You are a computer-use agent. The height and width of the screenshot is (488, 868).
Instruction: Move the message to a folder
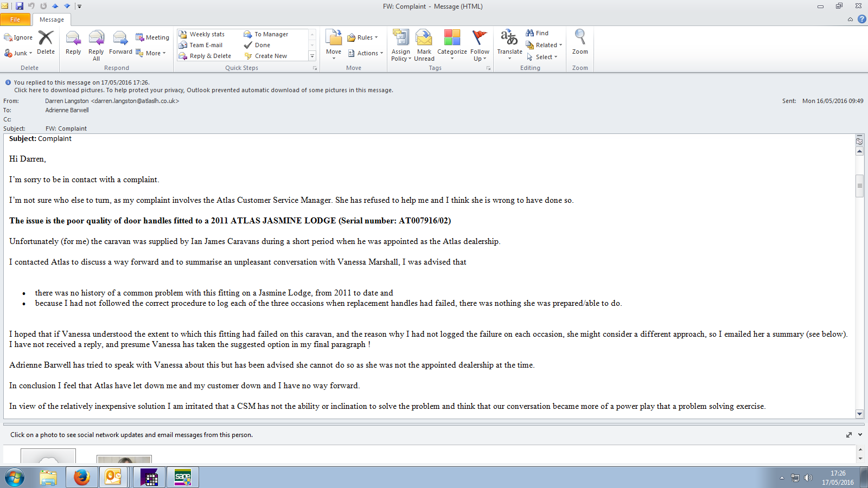coord(334,44)
